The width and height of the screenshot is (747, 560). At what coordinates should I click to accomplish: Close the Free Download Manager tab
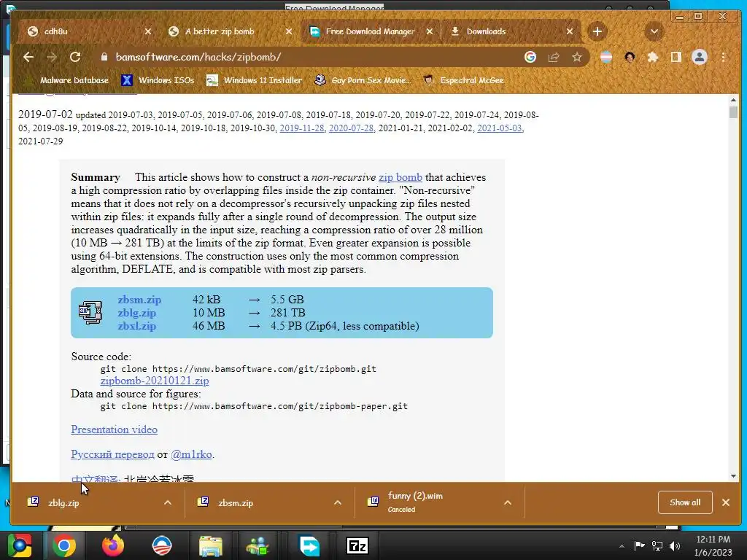coord(429,31)
